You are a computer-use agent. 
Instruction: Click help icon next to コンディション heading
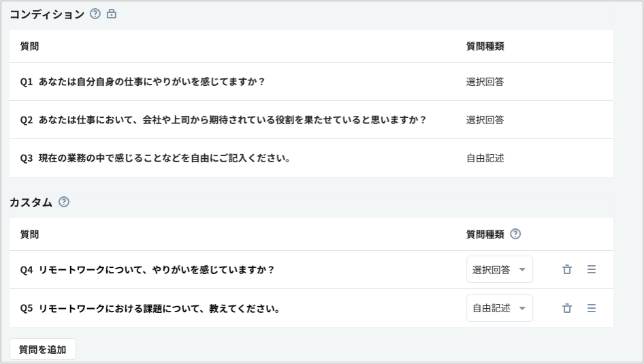pos(95,14)
